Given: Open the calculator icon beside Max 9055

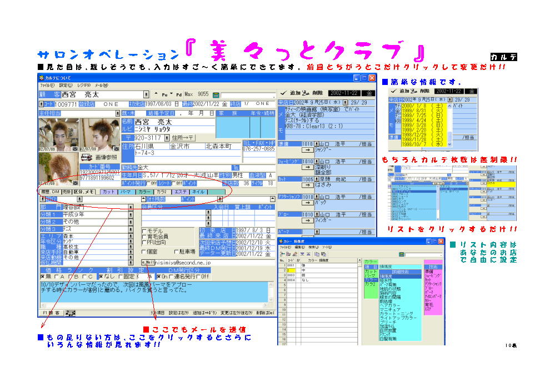Looking at the screenshot, I should click(x=216, y=95).
